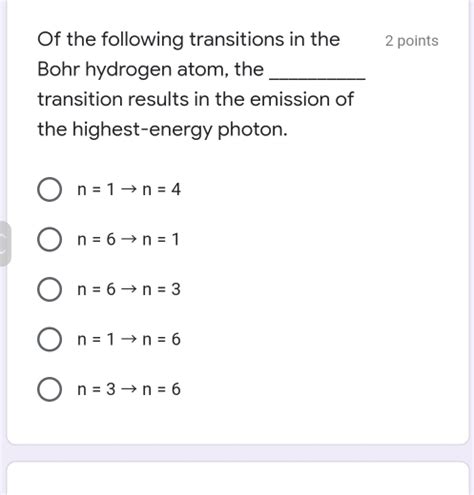Select the radio circle for n = 1 → n = 4
The width and height of the screenshot is (474, 495).
[49, 189]
